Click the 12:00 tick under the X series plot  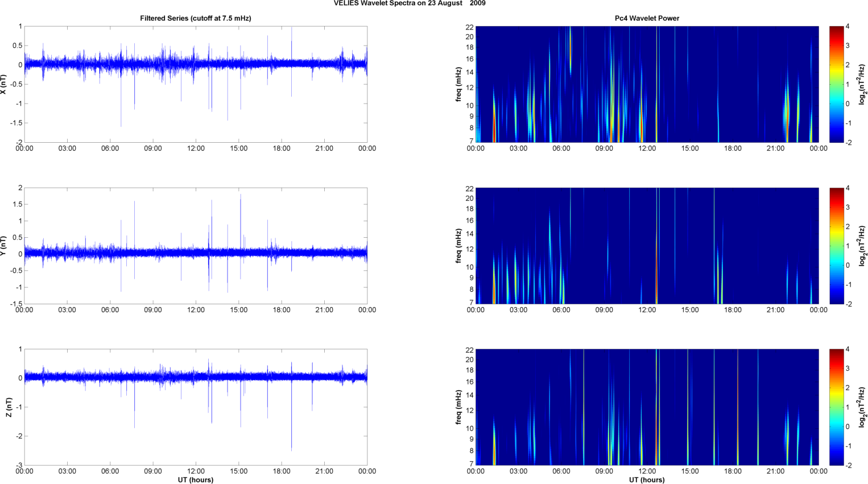pyautogui.click(x=196, y=148)
